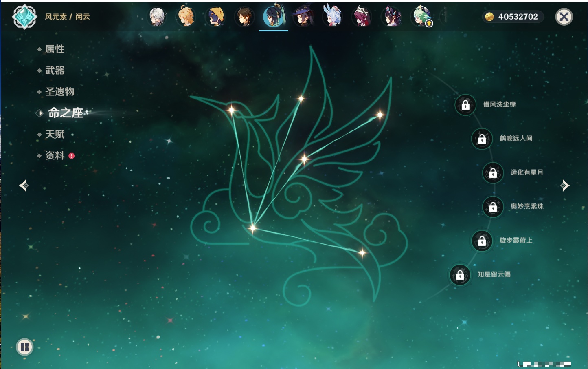Click the star on the crane's head
The width and height of the screenshot is (588, 369).
pyautogui.click(x=231, y=110)
